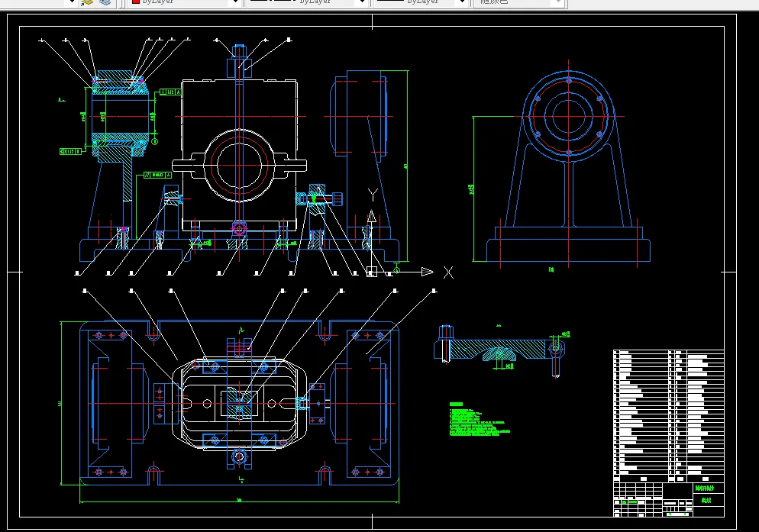Select the bearing support view height dimension text
The image size is (759, 532).
click(x=472, y=189)
